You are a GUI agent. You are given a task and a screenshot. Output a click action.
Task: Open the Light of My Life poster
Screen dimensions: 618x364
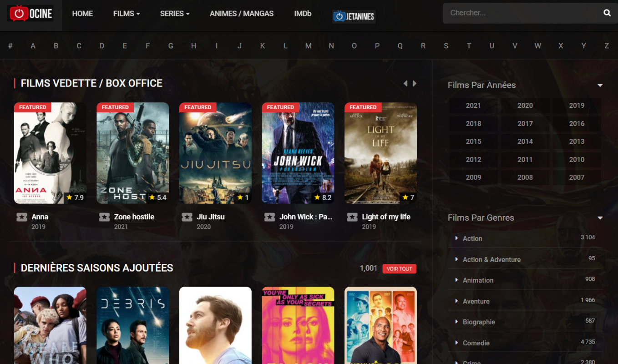380,153
